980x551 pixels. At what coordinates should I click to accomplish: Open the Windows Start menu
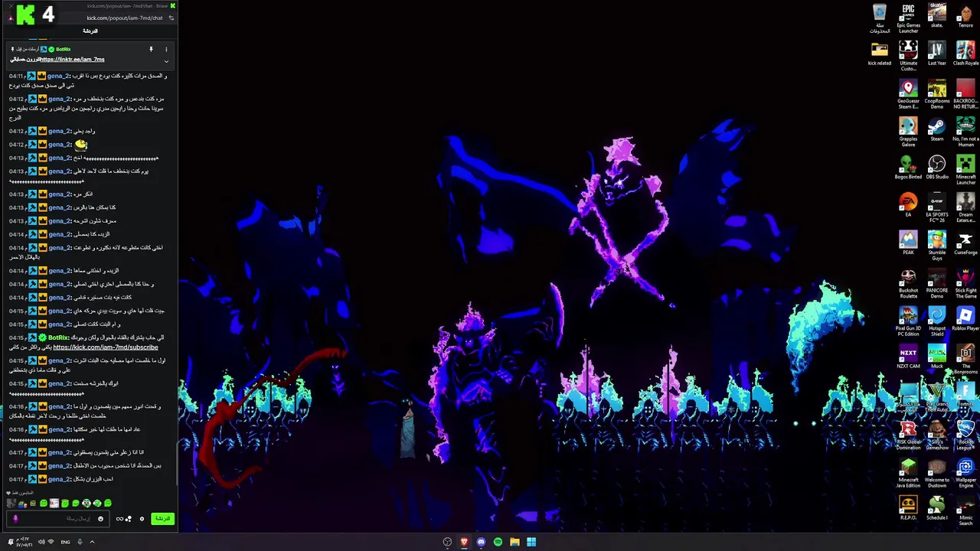531,542
